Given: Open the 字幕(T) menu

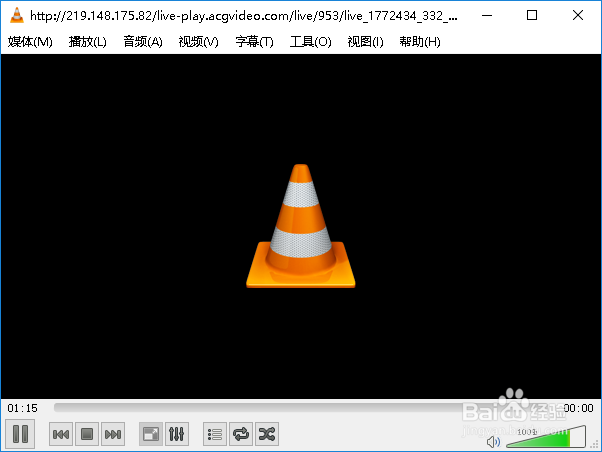Looking at the screenshot, I should coord(254,41).
